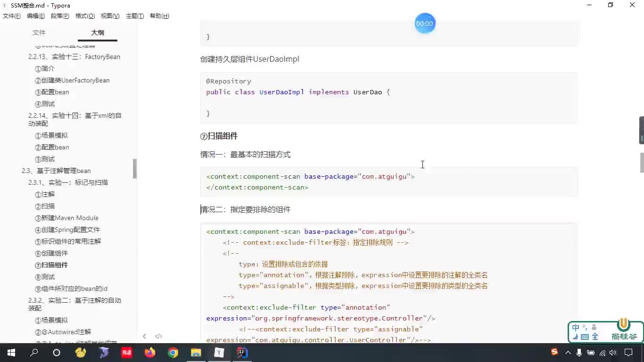The image size is (644, 362).
Task: Jump to ④创建Spring配置文件 outline item
Action: (x=67, y=230)
